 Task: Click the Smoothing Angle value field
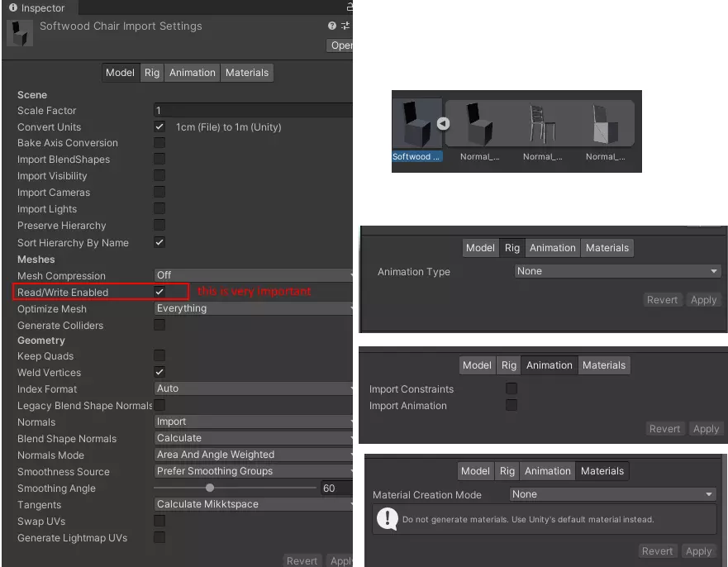[x=336, y=488]
